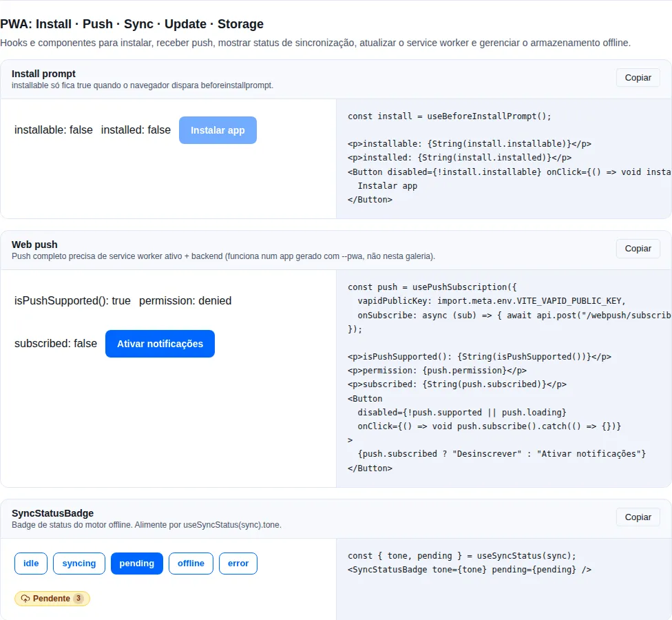
Task: Click the page title PWA: Install · Push · Sync
Action: (132, 24)
